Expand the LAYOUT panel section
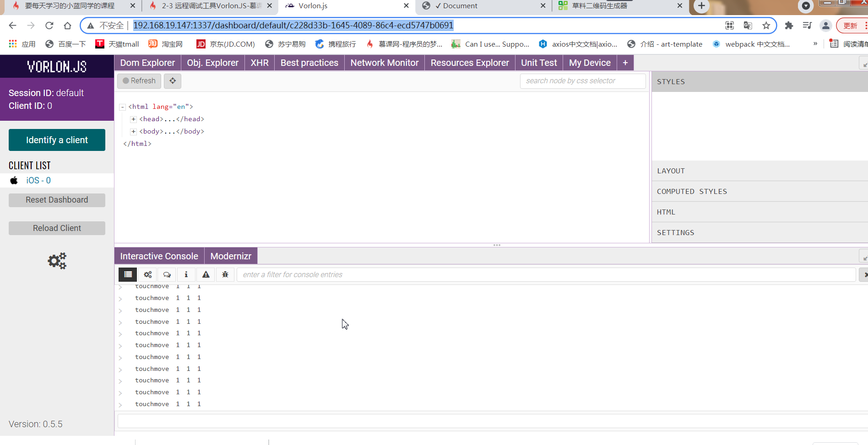 760,171
